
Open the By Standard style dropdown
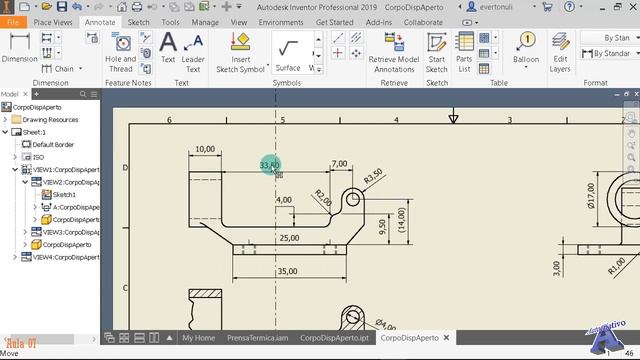(610, 53)
